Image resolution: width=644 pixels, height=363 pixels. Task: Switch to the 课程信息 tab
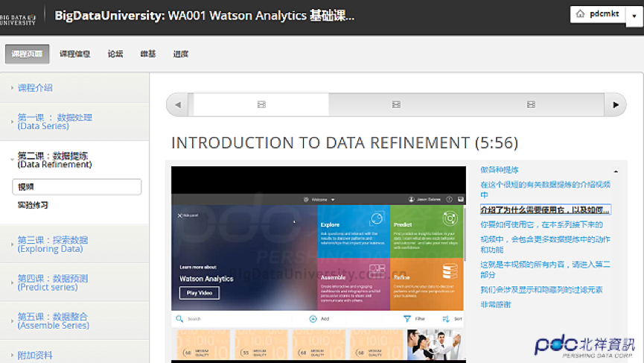pos(75,54)
